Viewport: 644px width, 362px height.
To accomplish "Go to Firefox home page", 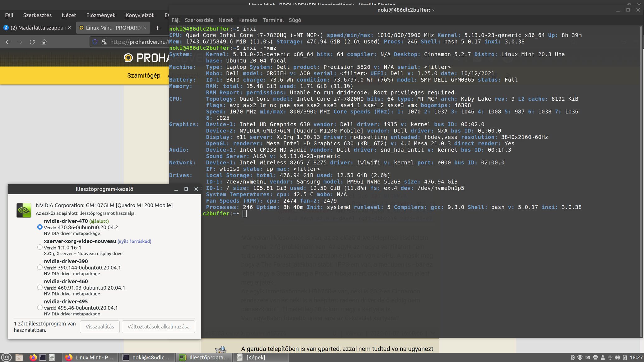I will pyautogui.click(x=44, y=42).
